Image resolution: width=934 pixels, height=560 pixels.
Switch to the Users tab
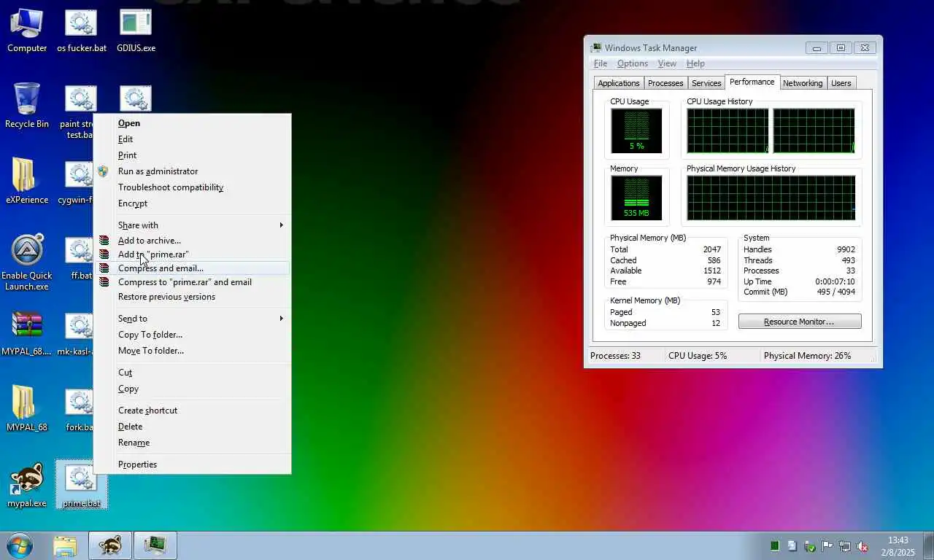click(x=841, y=83)
